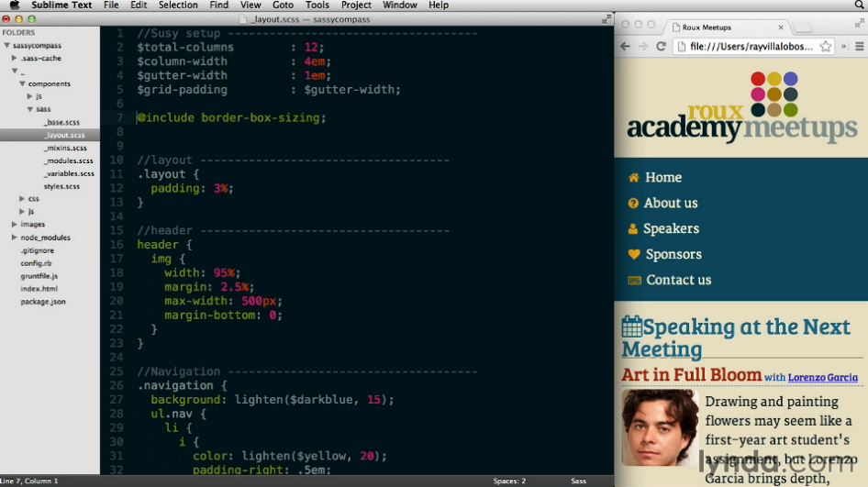The width and height of the screenshot is (868, 487).
Task: Open the Contact us link
Action: tap(679, 280)
